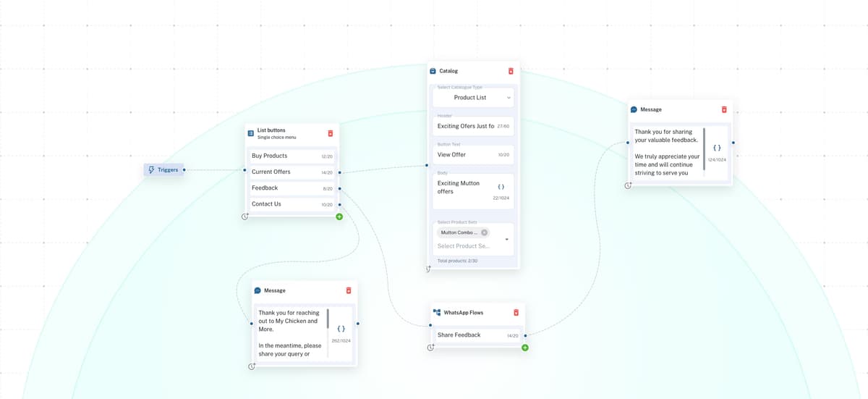This screenshot has height=399, width=868.
Task: Select the Feedback list field
Action: click(292, 188)
